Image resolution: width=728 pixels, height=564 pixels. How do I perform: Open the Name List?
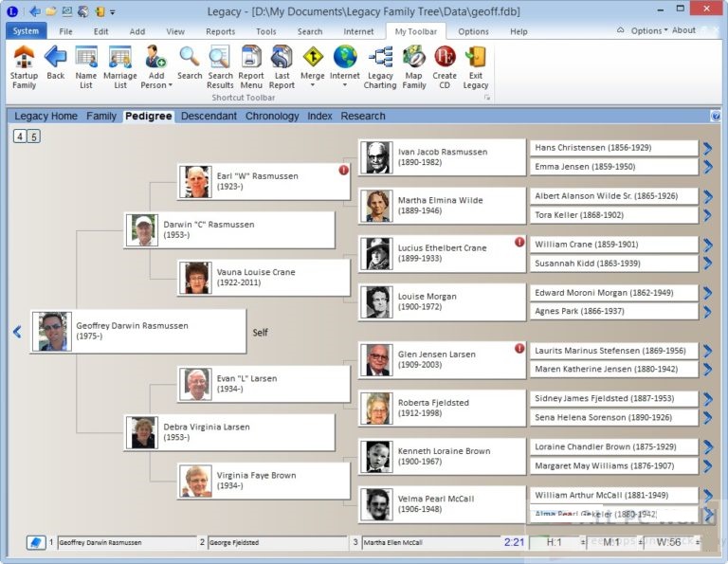coord(86,67)
